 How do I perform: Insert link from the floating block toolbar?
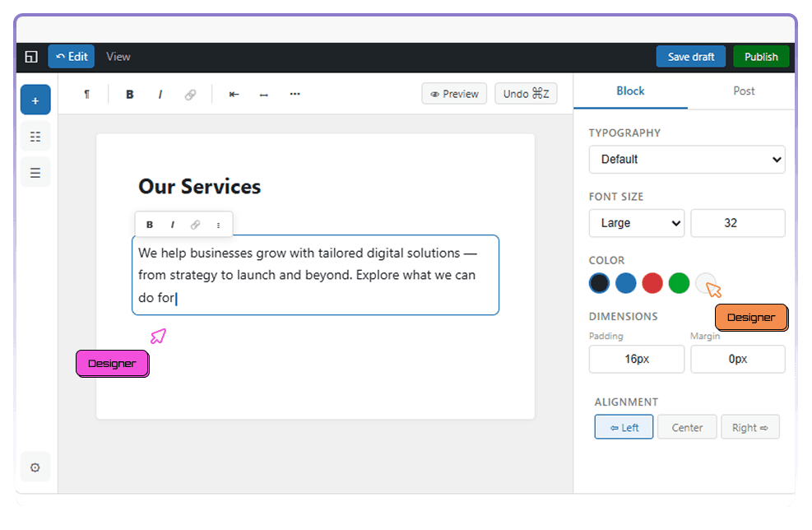point(195,225)
